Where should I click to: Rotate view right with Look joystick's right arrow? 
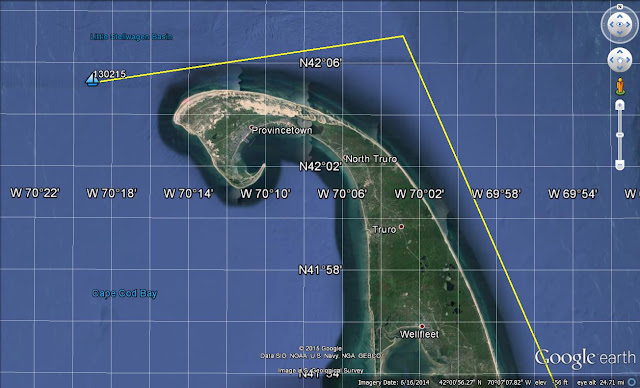(628, 24)
